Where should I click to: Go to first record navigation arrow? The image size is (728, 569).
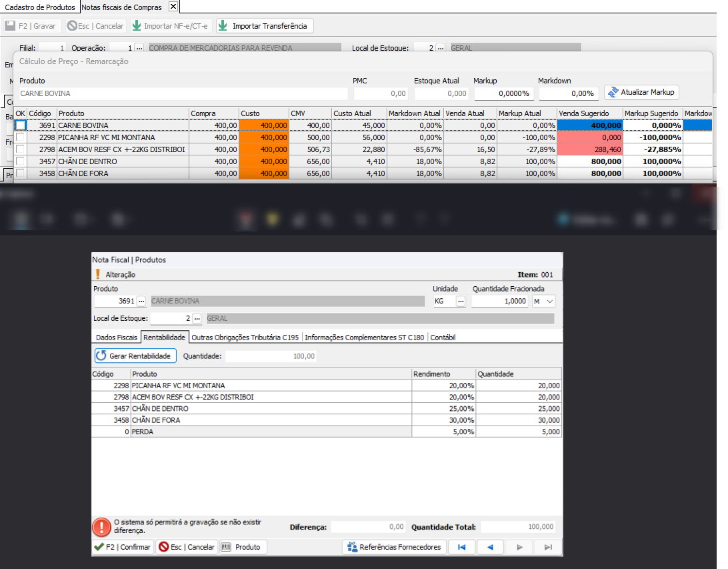coord(461,547)
